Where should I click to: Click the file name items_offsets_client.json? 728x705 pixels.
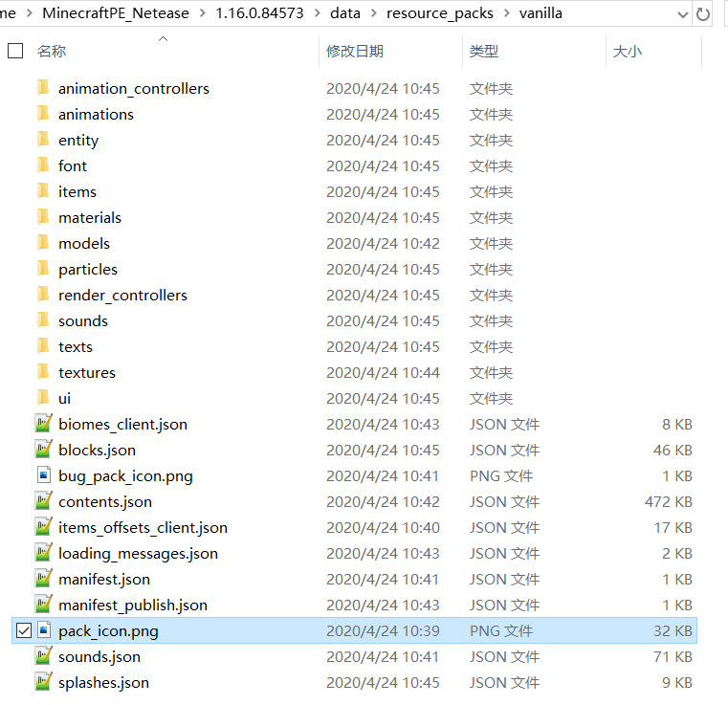143,527
